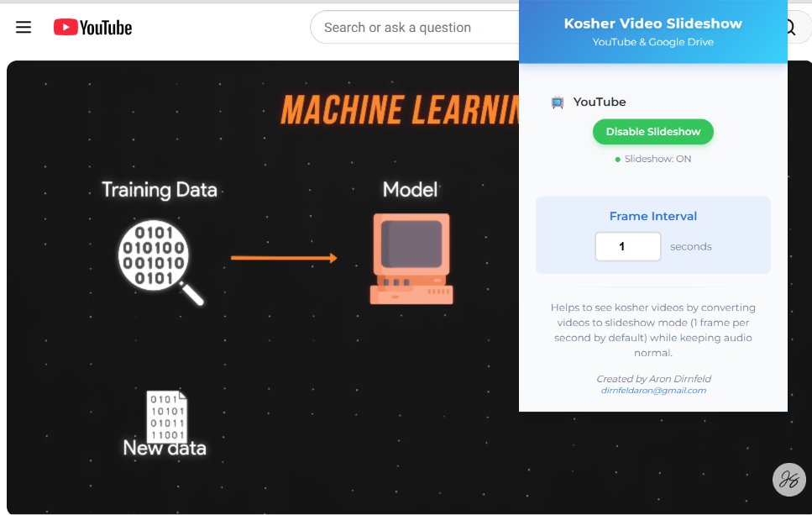
Task: Click the round signature badge on the video
Action: point(788,479)
